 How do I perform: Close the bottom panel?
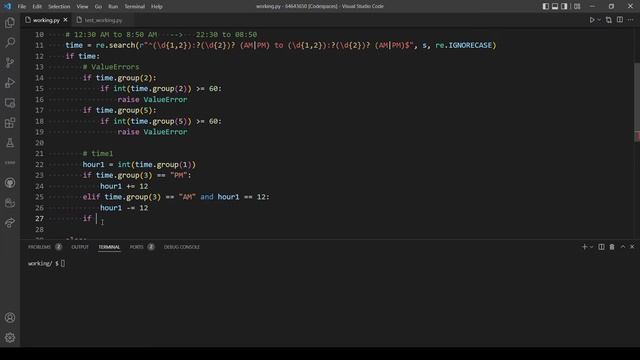pyautogui.click(x=632, y=247)
